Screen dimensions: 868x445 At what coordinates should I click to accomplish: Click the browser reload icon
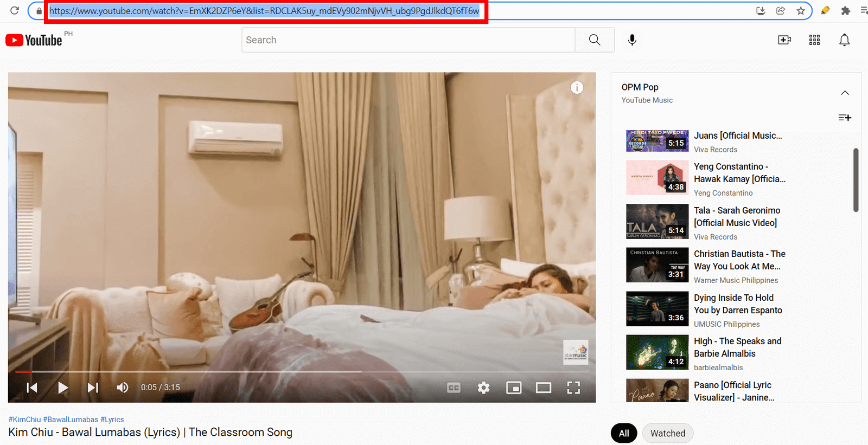point(15,10)
